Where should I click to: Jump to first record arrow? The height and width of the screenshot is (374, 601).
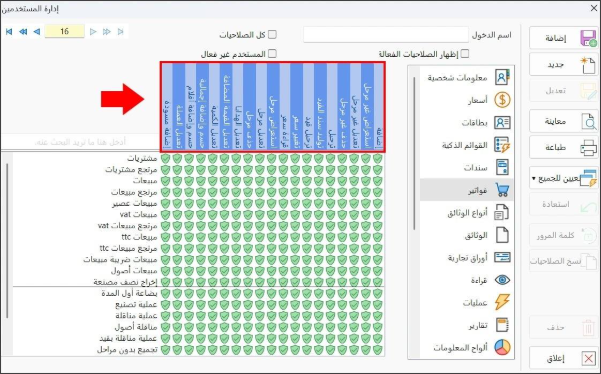pyautogui.click(x=9, y=32)
